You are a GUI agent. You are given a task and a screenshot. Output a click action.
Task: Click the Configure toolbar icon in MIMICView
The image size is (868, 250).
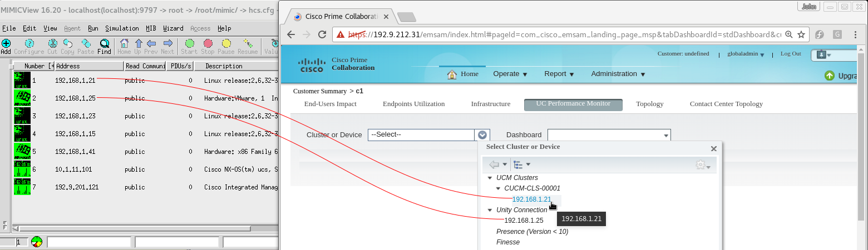click(29, 43)
